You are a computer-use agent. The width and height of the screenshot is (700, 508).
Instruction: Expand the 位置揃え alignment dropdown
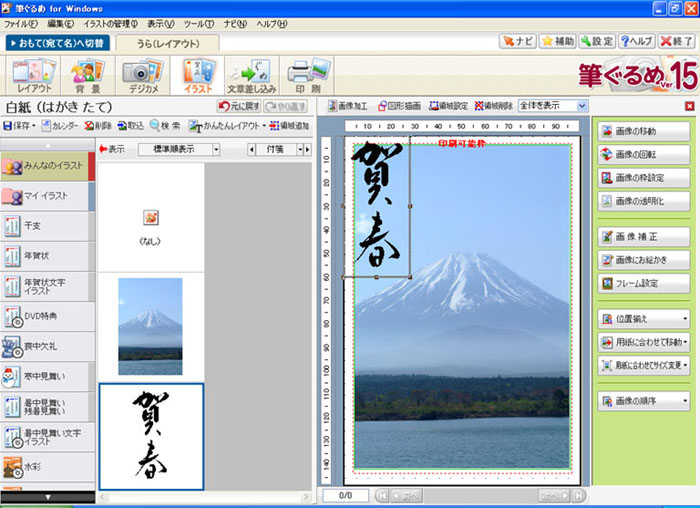click(x=684, y=319)
